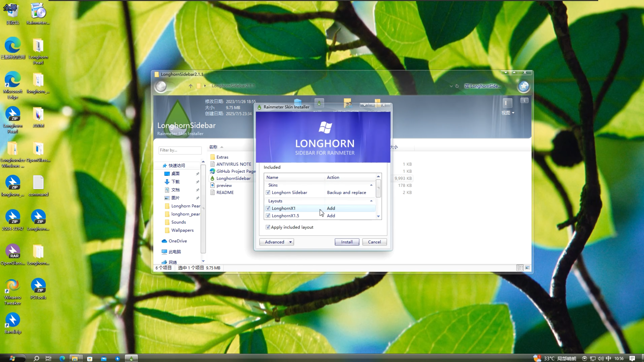The width and height of the screenshot is (644, 362).
Task: Go up one folder level in explorer
Action: pyautogui.click(x=191, y=86)
